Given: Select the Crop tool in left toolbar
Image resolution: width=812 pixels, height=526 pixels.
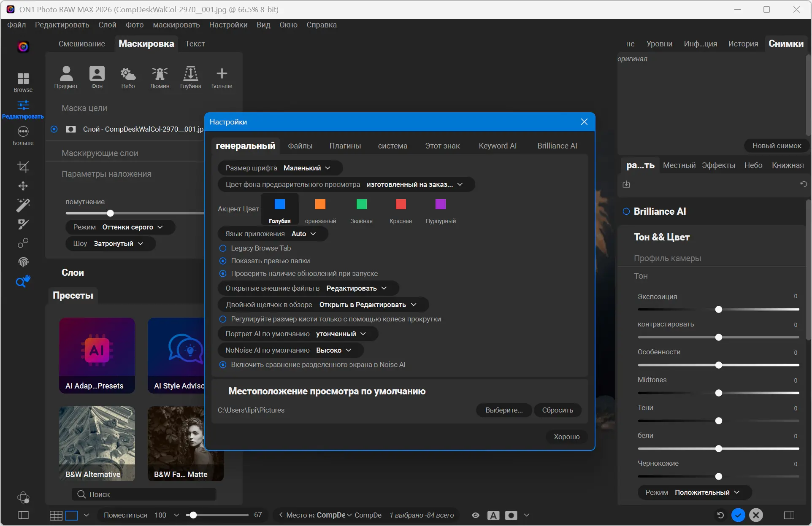Looking at the screenshot, I should [x=23, y=167].
